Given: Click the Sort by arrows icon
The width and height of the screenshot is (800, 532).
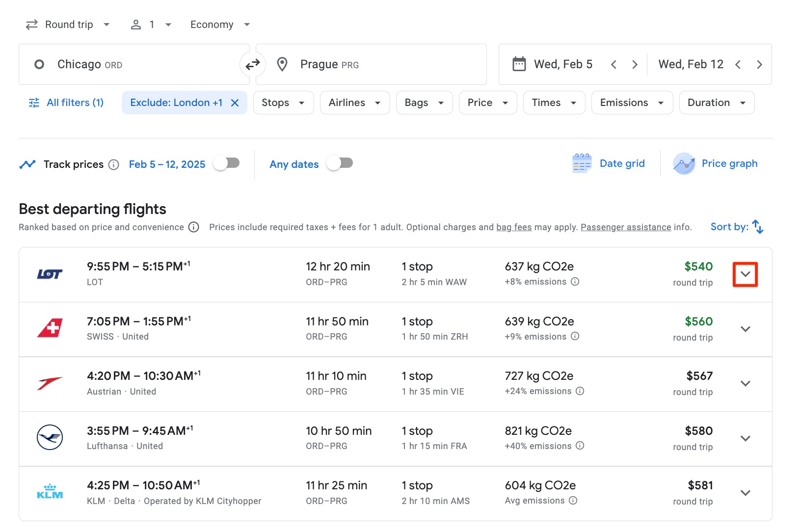Looking at the screenshot, I should pyautogui.click(x=757, y=227).
